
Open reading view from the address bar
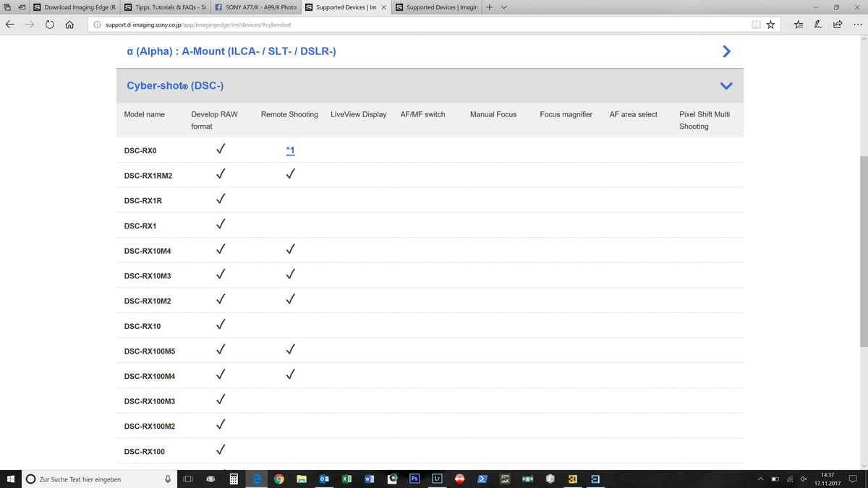tap(756, 25)
